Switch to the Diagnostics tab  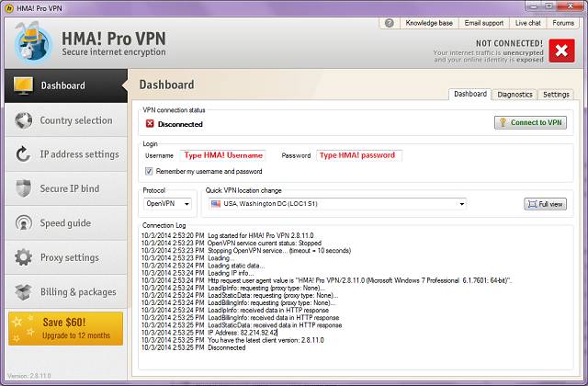click(x=514, y=95)
